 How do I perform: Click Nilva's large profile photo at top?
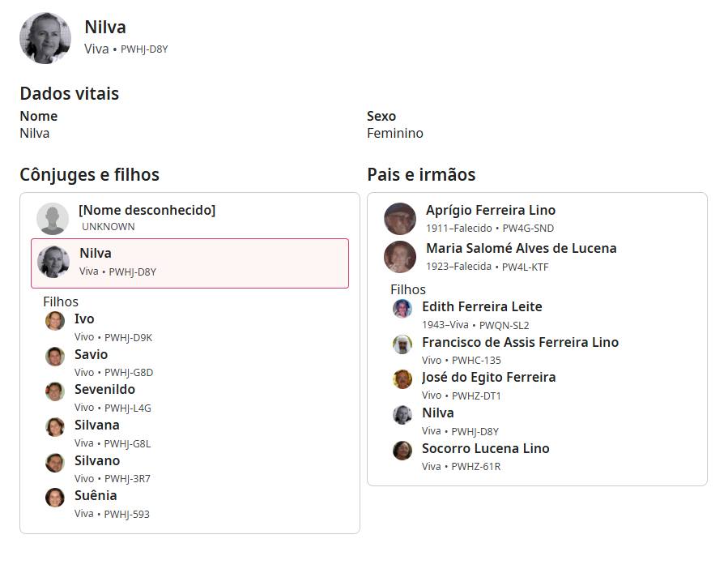(45, 38)
